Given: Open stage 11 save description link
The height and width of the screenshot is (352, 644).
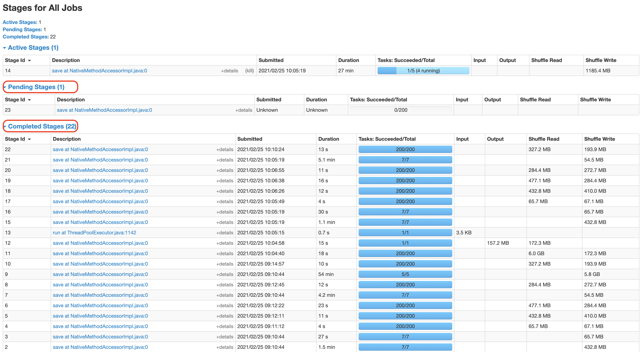Looking at the screenshot, I should pyautogui.click(x=100, y=253).
